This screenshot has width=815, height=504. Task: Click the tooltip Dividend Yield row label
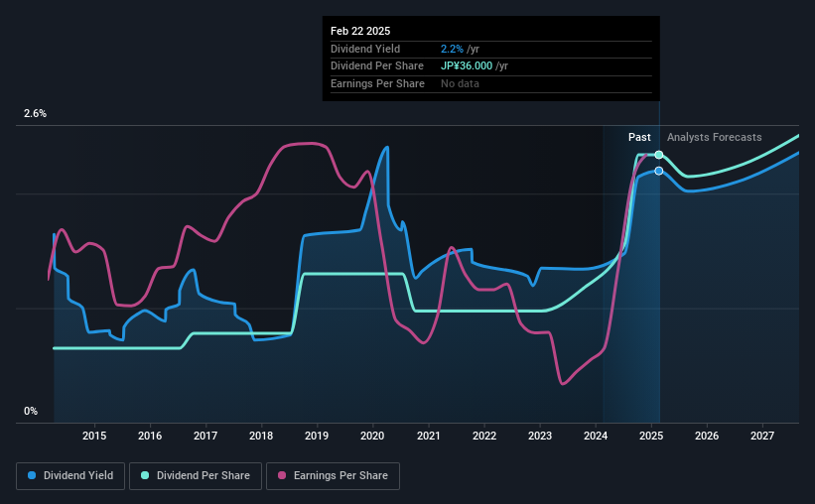click(365, 49)
